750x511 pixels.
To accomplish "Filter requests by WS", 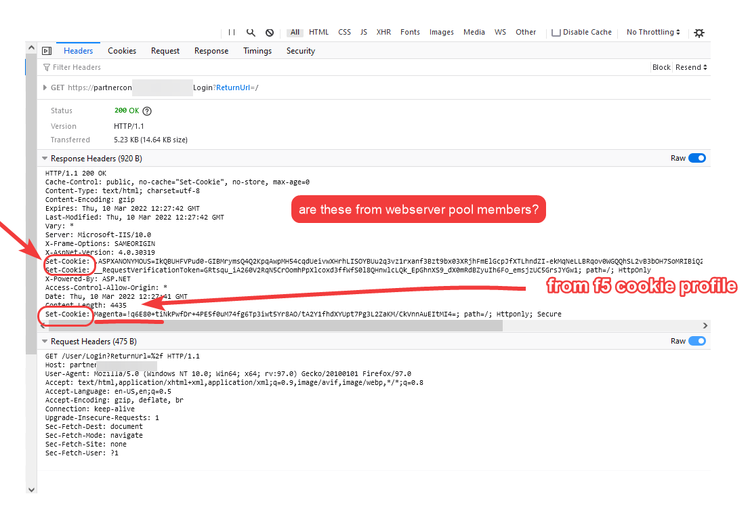I will (500, 32).
